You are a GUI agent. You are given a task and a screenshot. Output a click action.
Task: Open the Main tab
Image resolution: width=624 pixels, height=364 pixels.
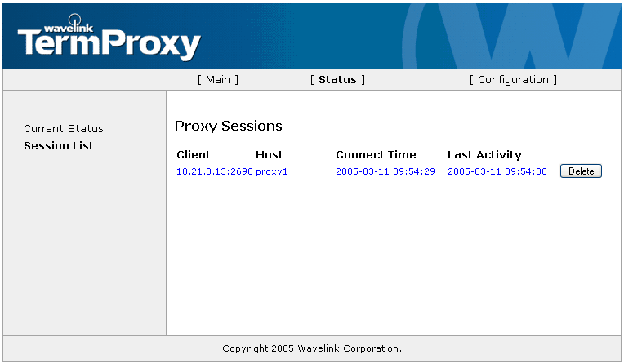click(218, 79)
